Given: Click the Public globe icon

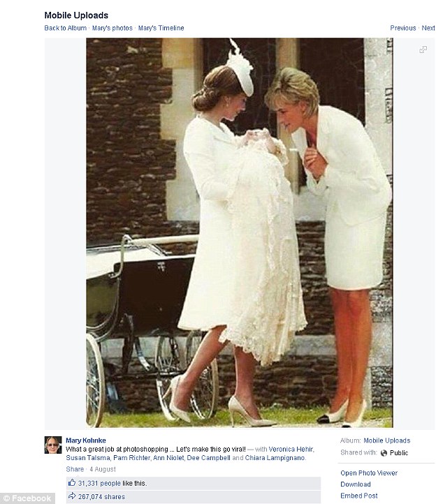Looking at the screenshot, I should click(x=384, y=453).
